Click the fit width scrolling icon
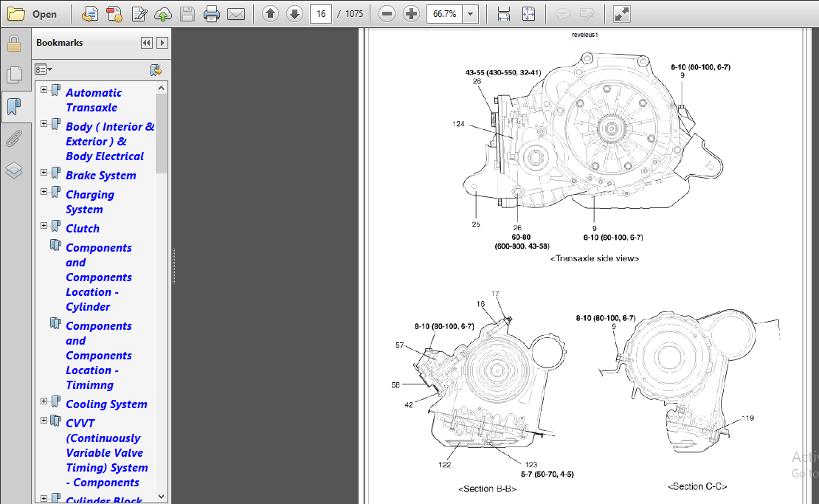The width and height of the screenshot is (819, 504). click(503, 14)
